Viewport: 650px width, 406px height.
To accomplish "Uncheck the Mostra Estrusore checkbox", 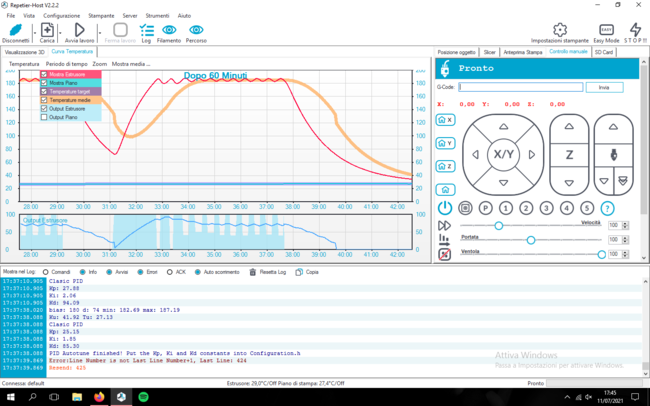I will point(44,74).
